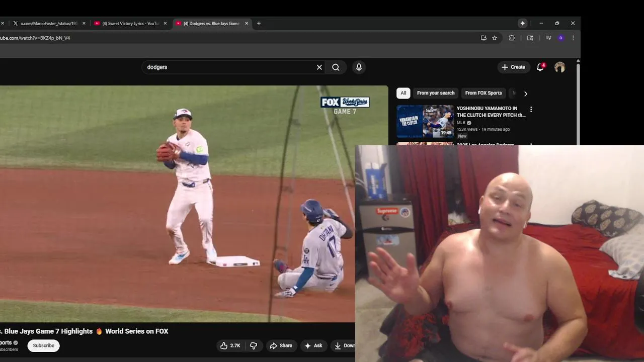Open YouTube notifications bell
This screenshot has width=644, height=362.
[540, 67]
